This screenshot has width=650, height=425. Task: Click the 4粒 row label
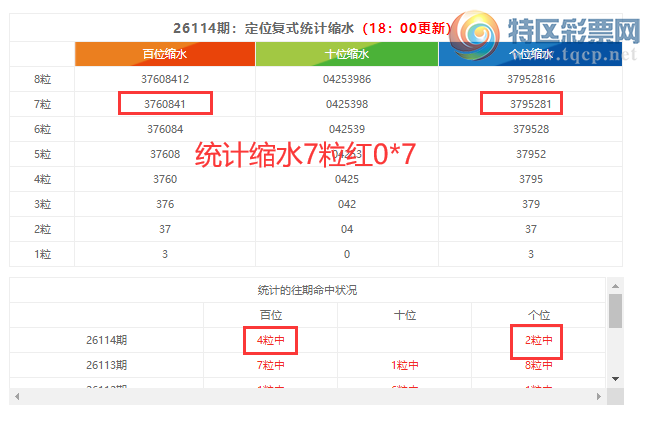click(x=42, y=179)
